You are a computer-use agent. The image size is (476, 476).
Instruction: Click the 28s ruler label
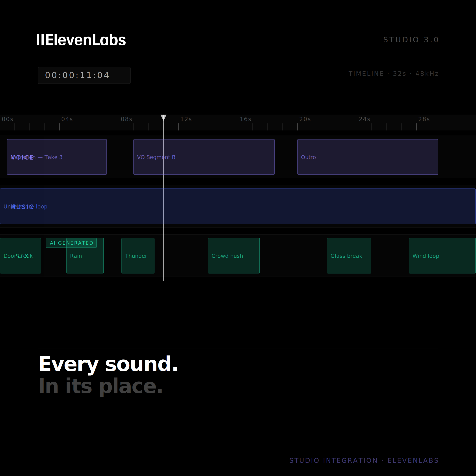click(x=424, y=119)
